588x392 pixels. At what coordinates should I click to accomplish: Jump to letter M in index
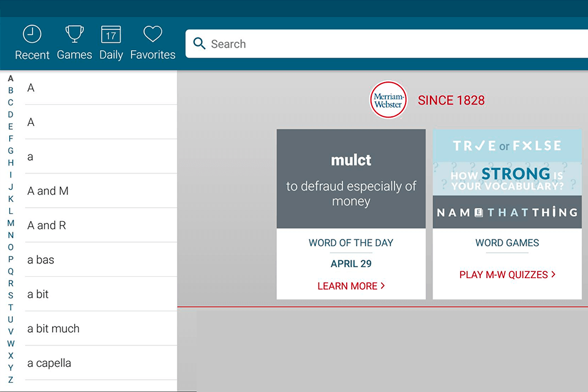[x=10, y=223]
